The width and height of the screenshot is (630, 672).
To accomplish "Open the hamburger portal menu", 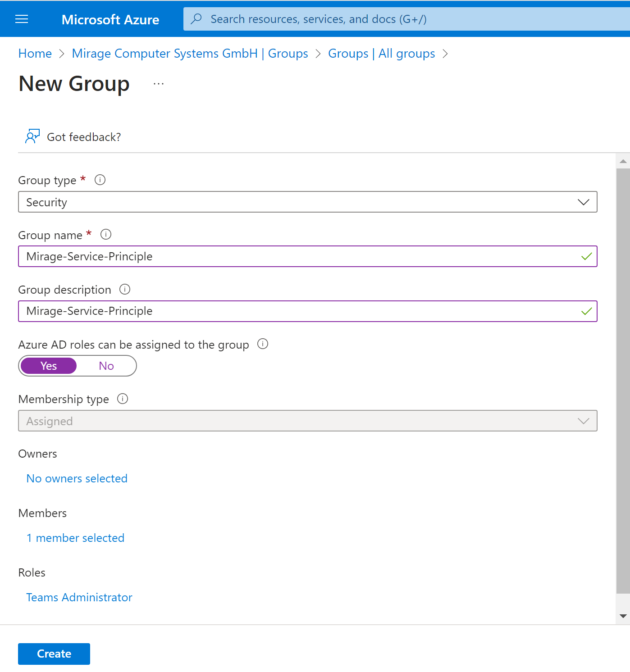I will pos(22,19).
